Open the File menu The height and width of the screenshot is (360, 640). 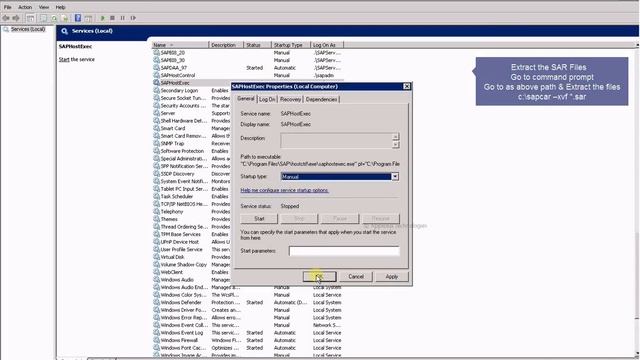(x=8, y=7)
